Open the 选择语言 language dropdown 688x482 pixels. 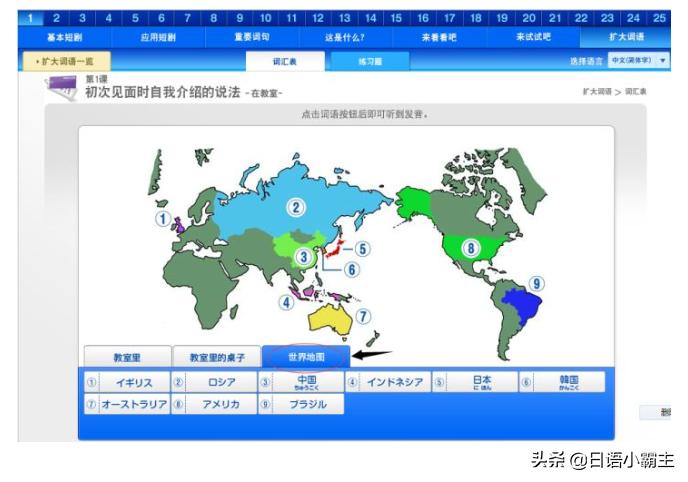click(638, 61)
